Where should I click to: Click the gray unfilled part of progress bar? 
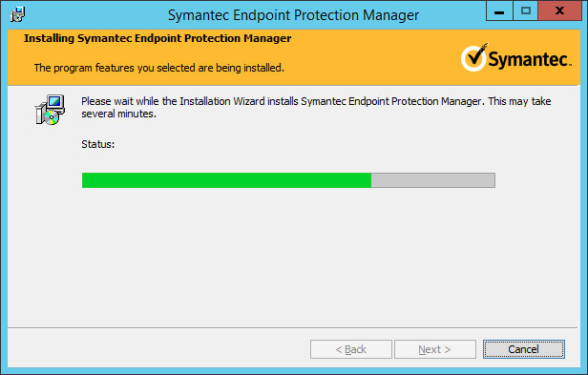(x=433, y=180)
